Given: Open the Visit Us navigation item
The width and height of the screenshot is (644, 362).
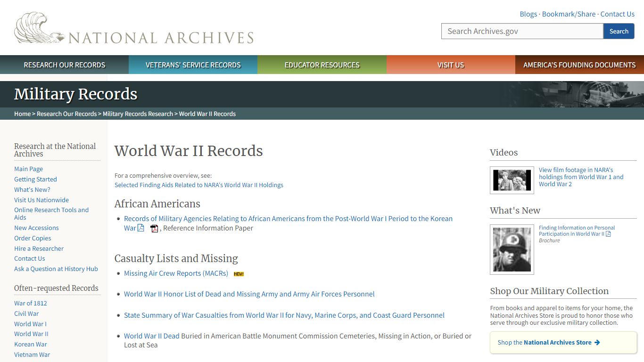Looking at the screenshot, I should pos(451,65).
